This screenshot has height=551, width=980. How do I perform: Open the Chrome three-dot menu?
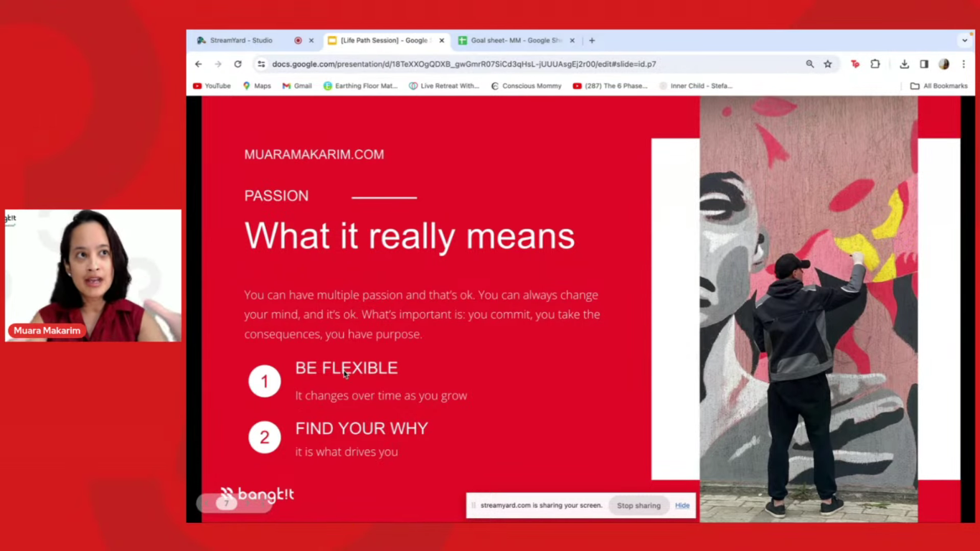[963, 64]
